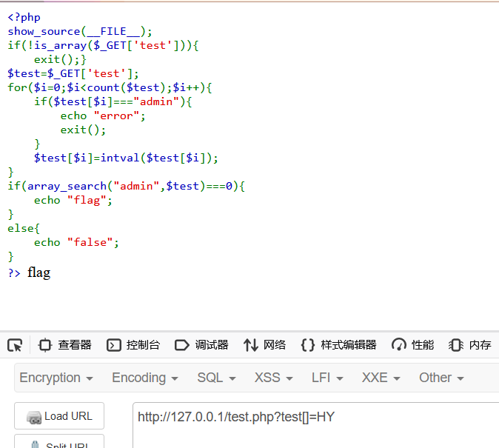Open the Memory (内存) panel
The width and height of the screenshot is (499, 448).
[470, 345]
